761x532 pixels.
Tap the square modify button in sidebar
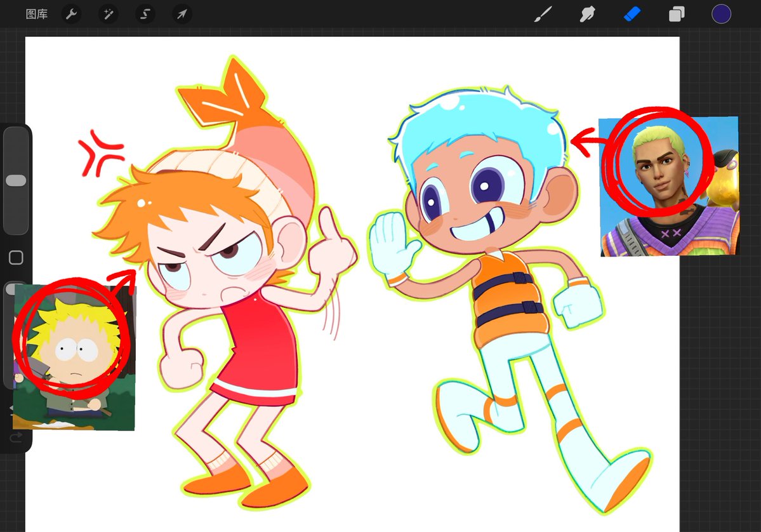16,257
